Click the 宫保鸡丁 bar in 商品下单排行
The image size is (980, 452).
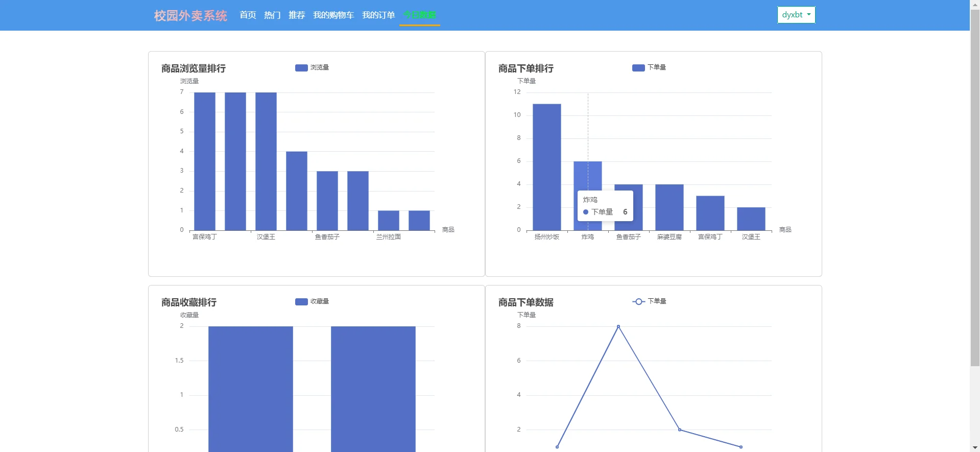[x=710, y=213]
